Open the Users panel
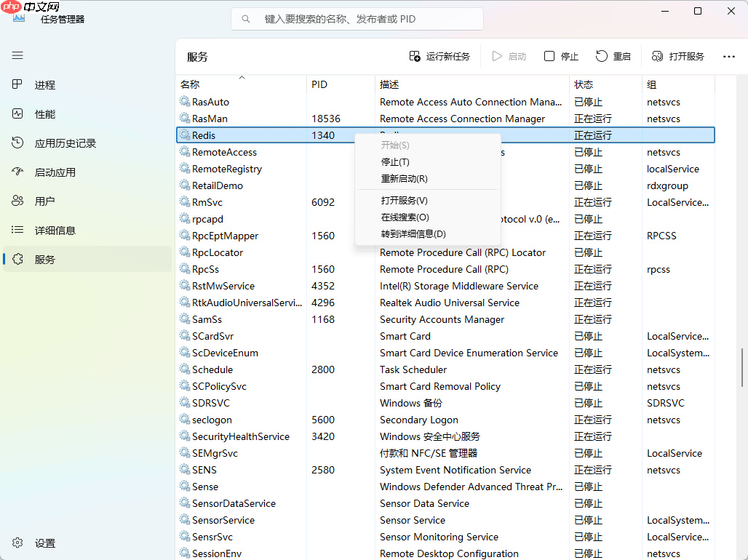The image size is (748, 560). [45, 201]
